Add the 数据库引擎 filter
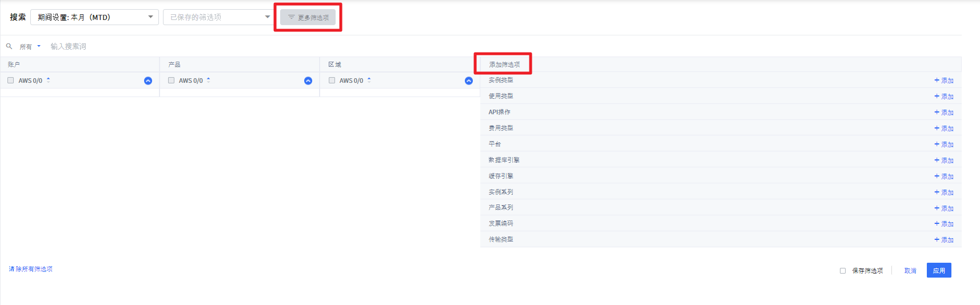The width and height of the screenshot is (980, 305). point(943,160)
